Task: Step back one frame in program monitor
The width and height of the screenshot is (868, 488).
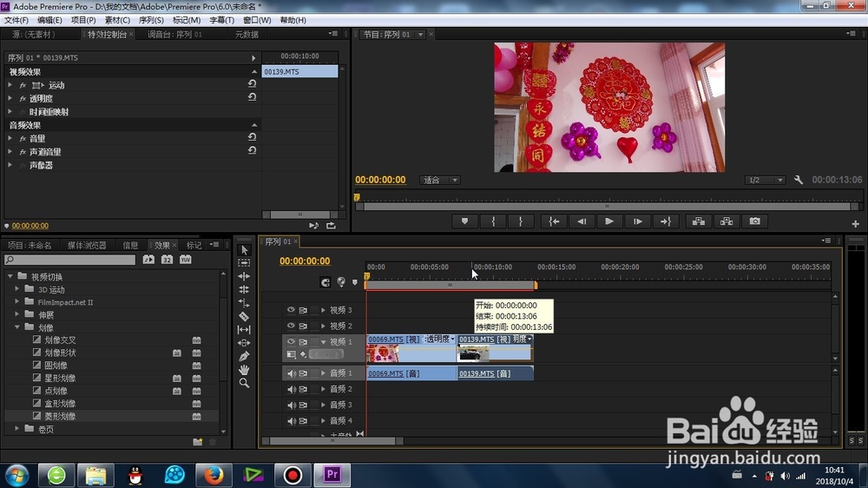Action: click(582, 221)
